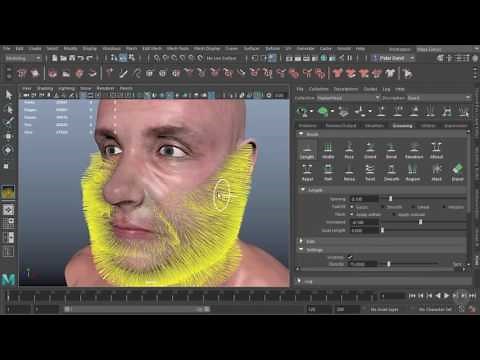480x360 pixels.
Task: Select the second Mode radio option
Action: pos(394,214)
